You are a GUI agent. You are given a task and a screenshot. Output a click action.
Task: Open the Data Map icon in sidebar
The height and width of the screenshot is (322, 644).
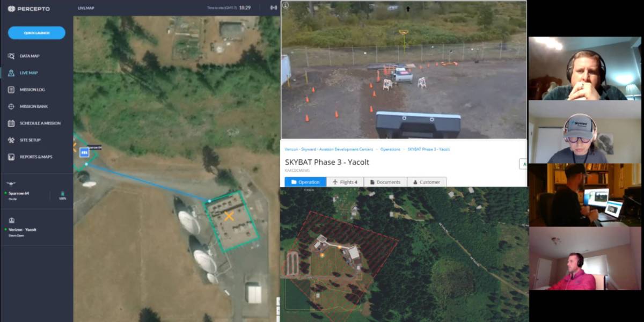[x=11, y=56]
